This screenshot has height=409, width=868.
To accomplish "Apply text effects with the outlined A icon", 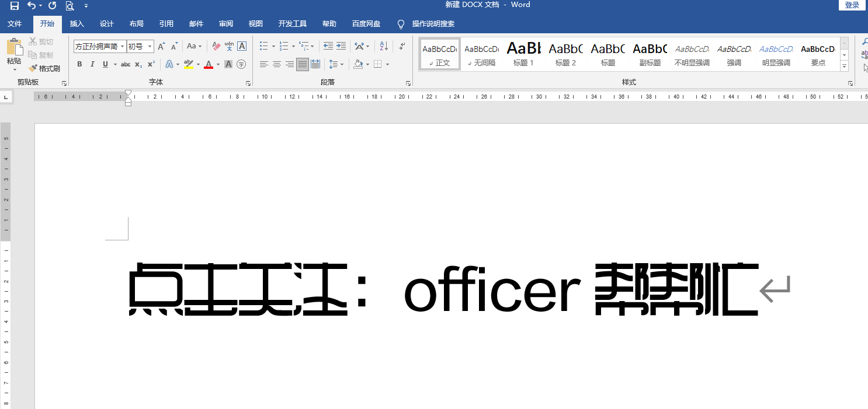I will pos(169,64).
